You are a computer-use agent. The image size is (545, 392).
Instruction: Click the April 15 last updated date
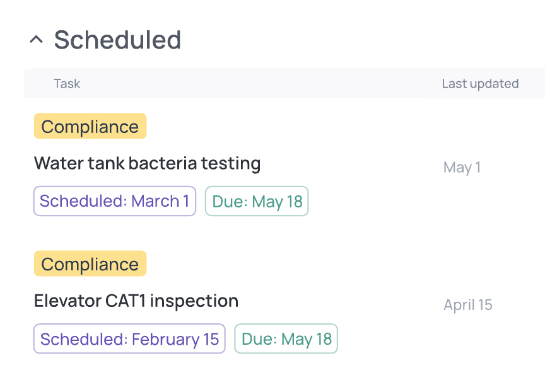(x=467, y=305)
